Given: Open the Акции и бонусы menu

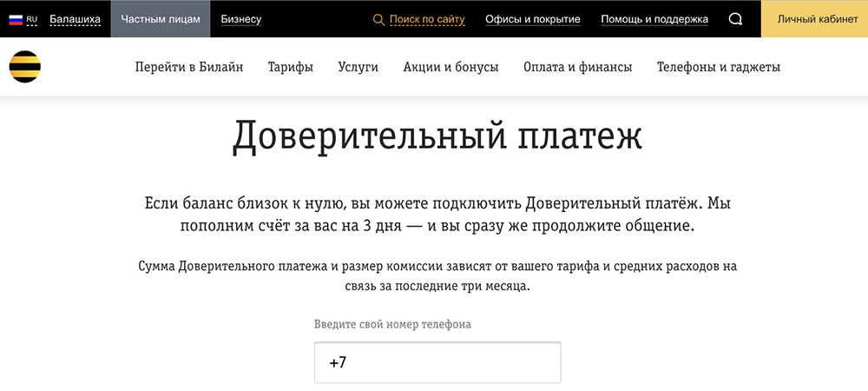Looking at the screenshot, I should [450, 67].
